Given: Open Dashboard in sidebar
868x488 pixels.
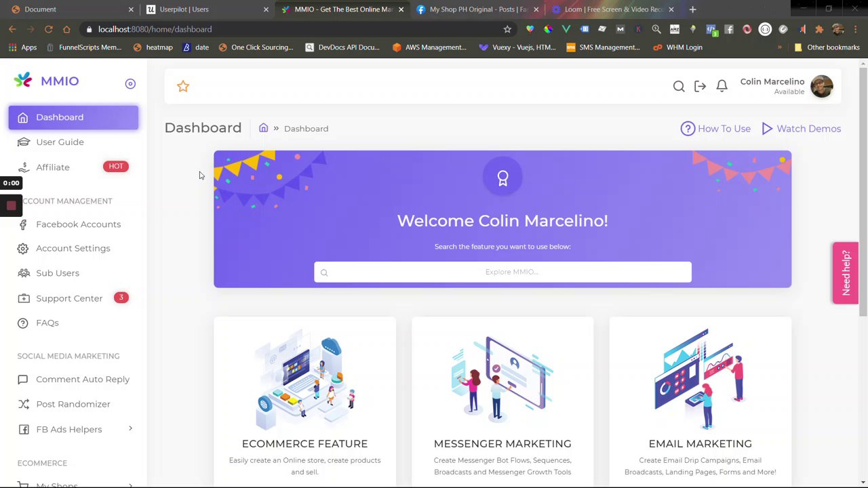Looking at the screenshot, I should pos(73,117).
